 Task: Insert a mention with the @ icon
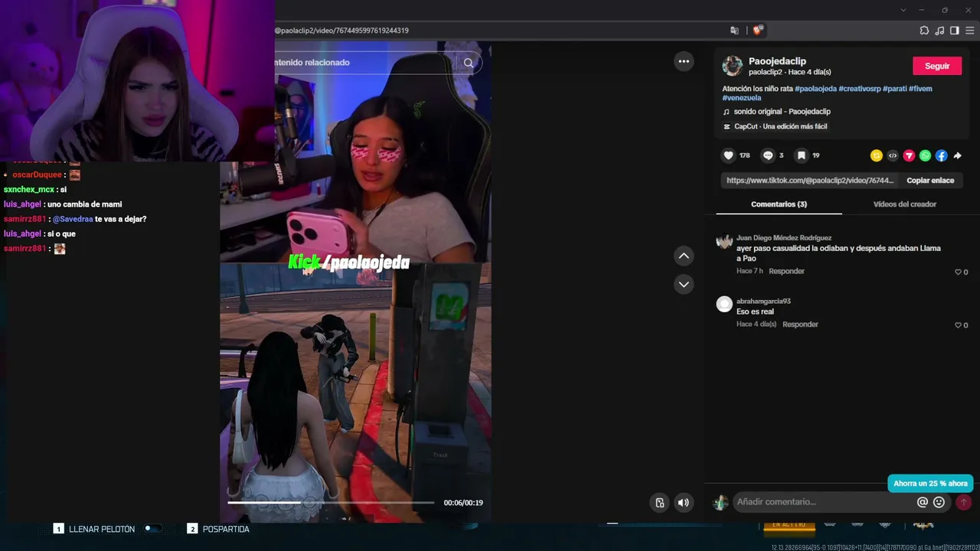point(923,502)
